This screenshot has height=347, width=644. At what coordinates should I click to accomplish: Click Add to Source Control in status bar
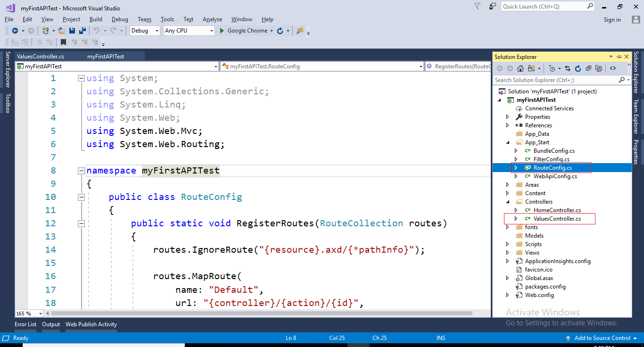(602, 338)
